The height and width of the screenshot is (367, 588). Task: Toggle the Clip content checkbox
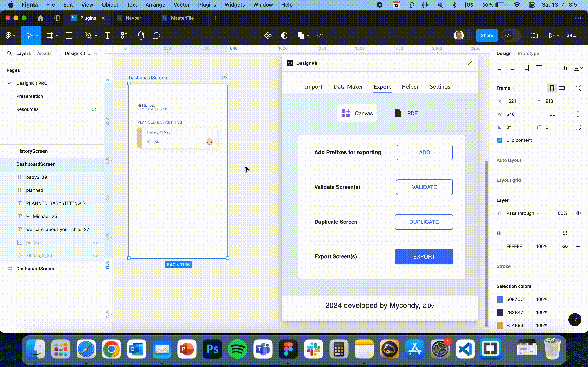pyautogui.click(x=500, y=140)
